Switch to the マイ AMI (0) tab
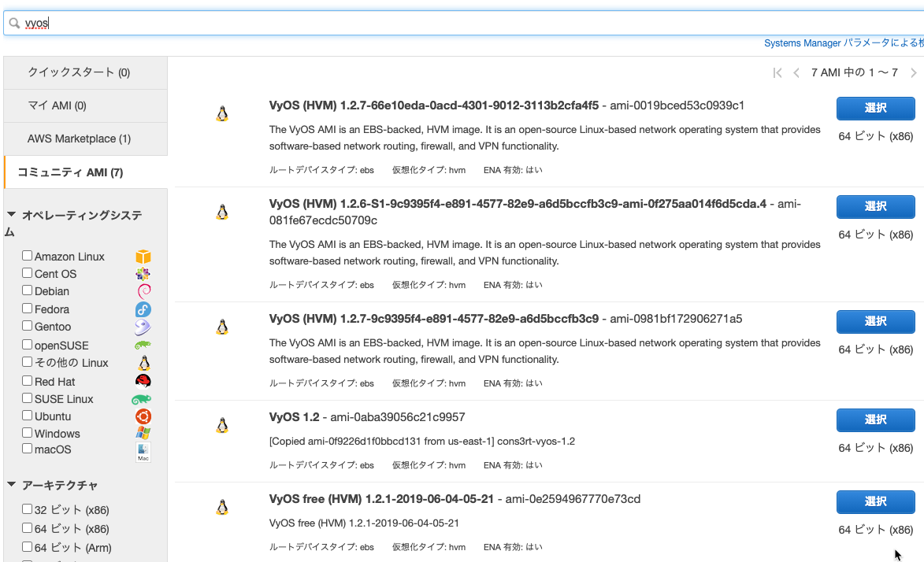924x562 pixels. (85, 105)
